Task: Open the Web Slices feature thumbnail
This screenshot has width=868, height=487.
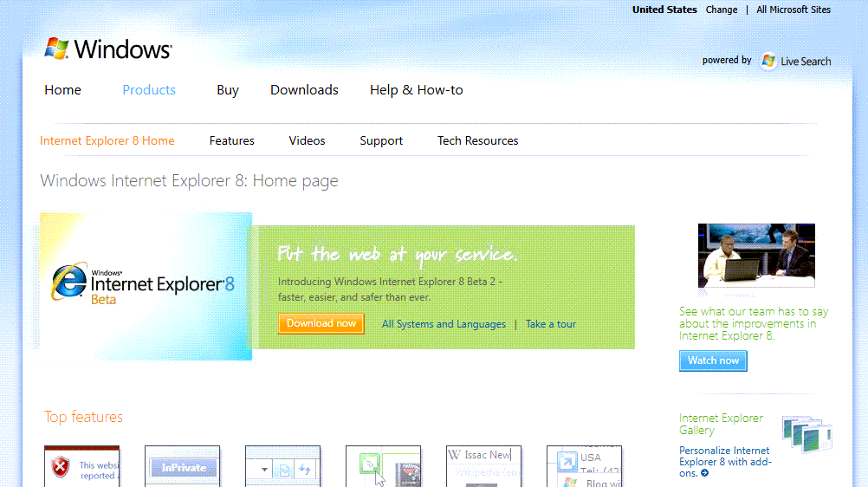Action: coord(383,466)
